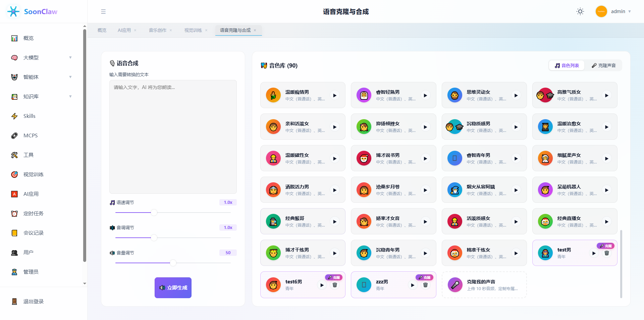Screen dimensions: 644x320
Task: Select the 温暖治愈女 voice avatar
Action: [x=545, y=127]
